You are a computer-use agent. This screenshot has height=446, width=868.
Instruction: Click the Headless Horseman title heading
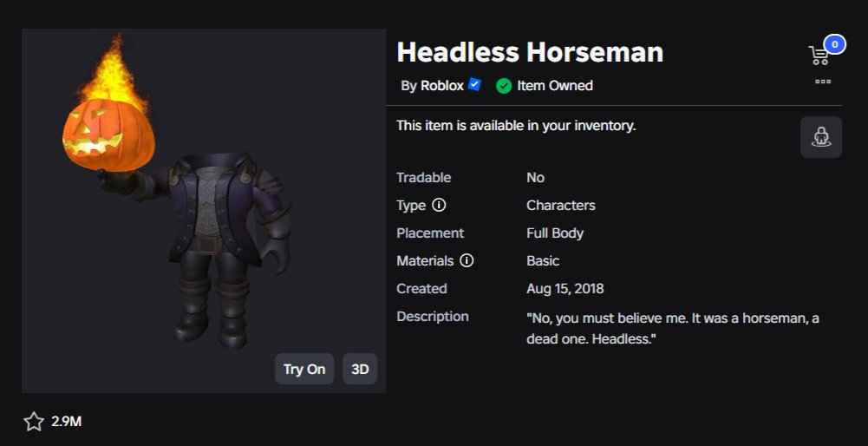530,53
